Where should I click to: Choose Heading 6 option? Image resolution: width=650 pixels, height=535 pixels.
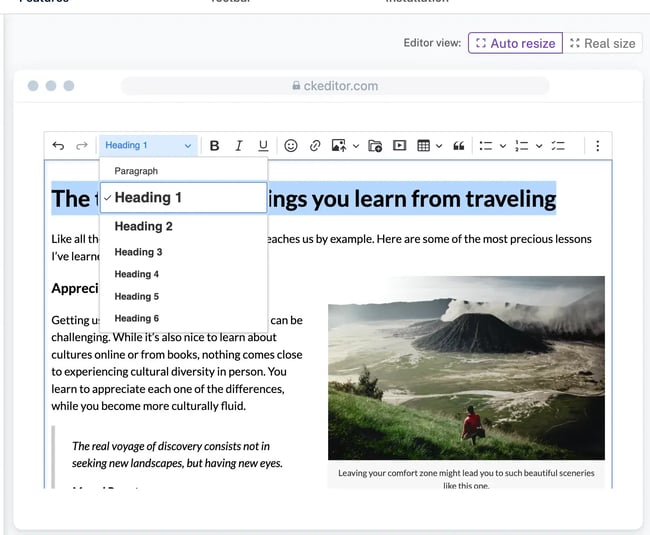pos(184,318)
